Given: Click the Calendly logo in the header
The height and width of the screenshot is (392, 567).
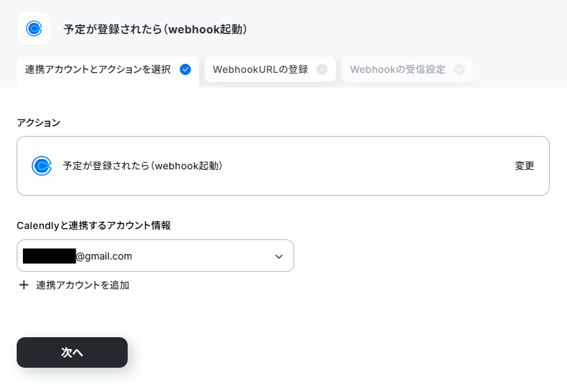Looking at the screenshot, I should tap(34, 28).
